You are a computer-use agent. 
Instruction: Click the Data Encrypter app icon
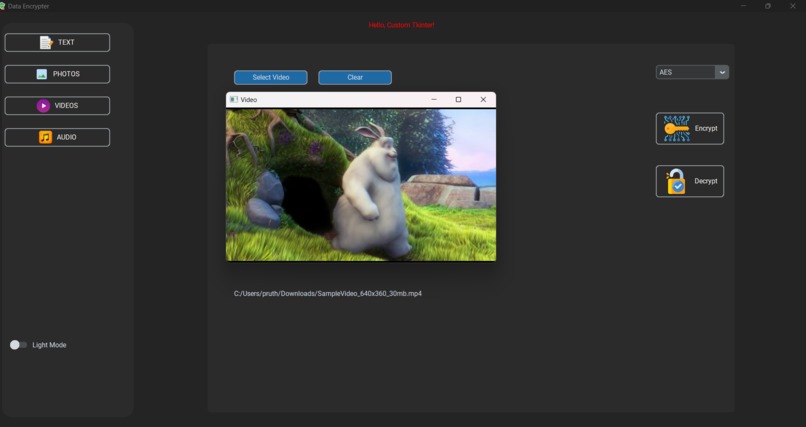pyautogui.click(x=2, y=6)
